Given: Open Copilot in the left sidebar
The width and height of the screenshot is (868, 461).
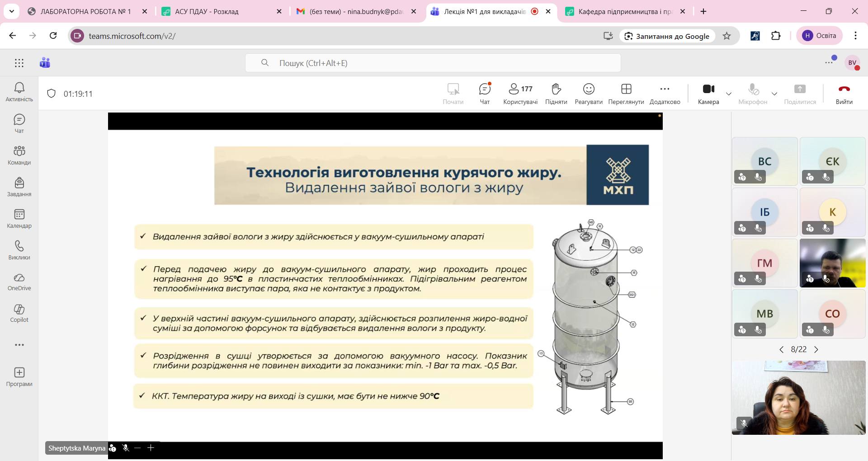Looking at the screenshot, I should coord(19,313).
